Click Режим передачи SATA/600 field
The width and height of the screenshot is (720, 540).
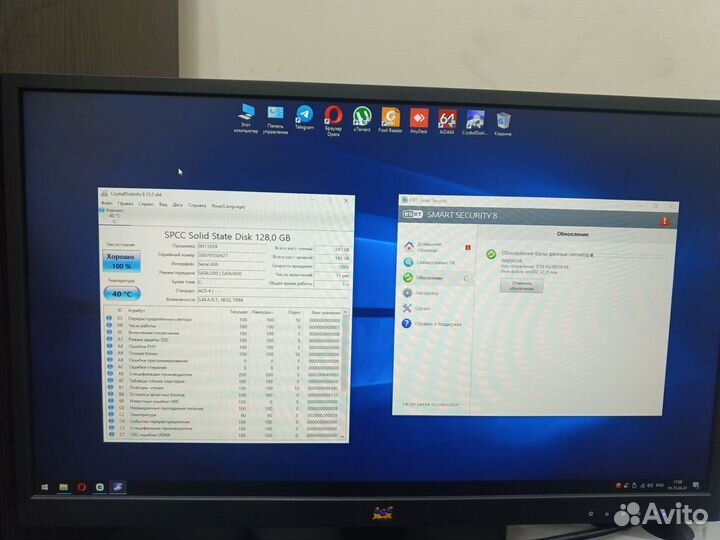(231, 273)
